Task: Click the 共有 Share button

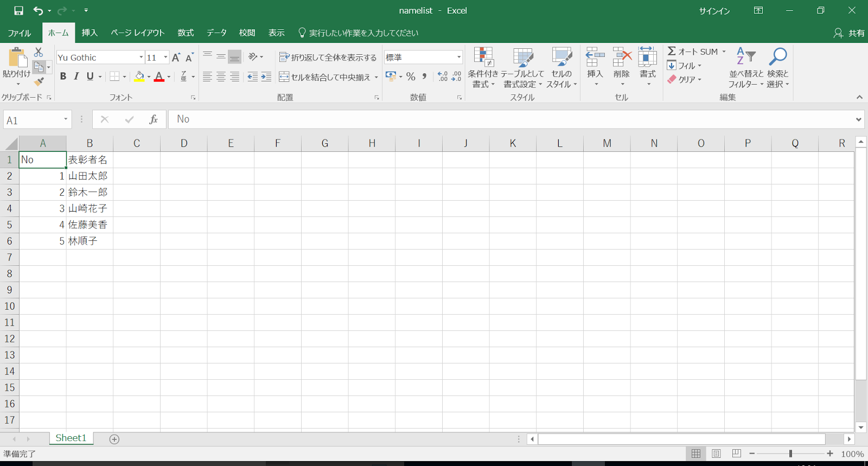Action: tap(849, 33)
